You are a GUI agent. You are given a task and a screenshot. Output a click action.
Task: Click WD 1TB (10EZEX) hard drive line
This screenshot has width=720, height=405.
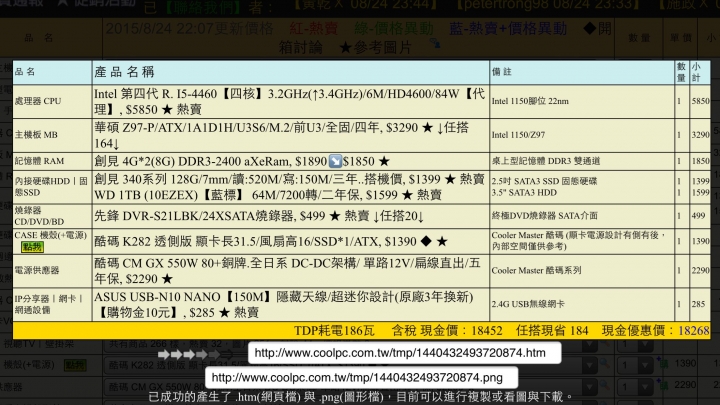[268, 195]
